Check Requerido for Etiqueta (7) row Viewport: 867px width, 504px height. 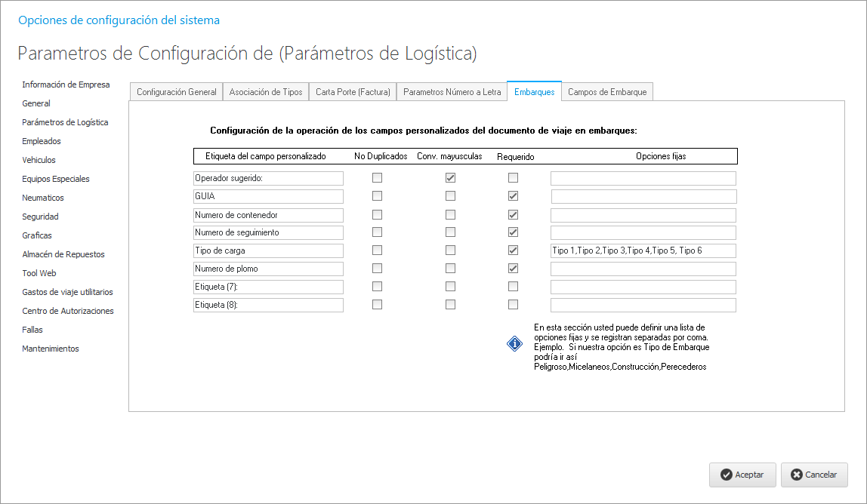click(x=514, y=287)
